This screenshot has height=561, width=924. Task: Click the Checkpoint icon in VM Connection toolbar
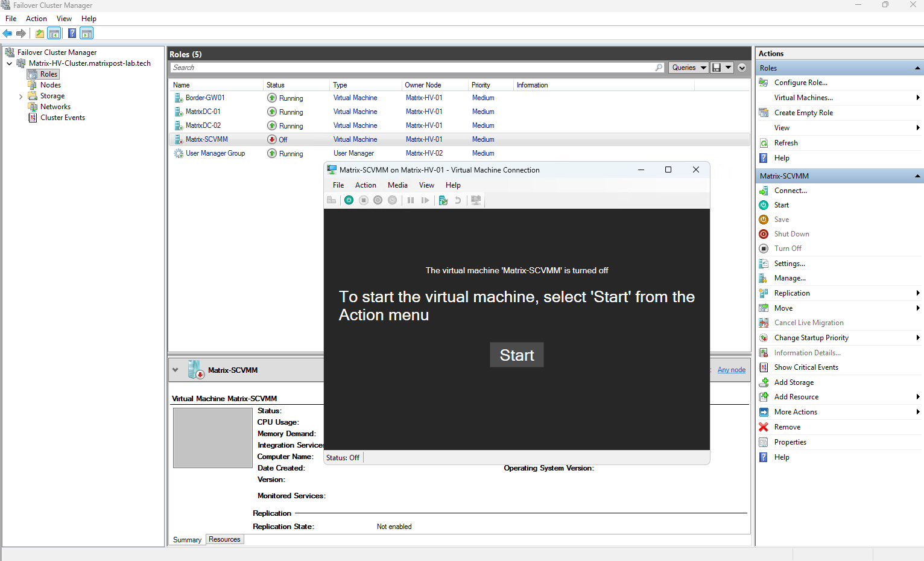coord(443,200)
